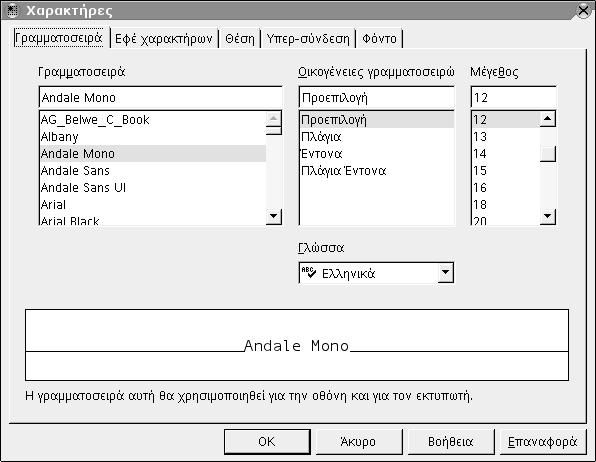
Task: Click the spellcheck ABC icon beside Ελληνικά
Action: click(x=309, y=272)
